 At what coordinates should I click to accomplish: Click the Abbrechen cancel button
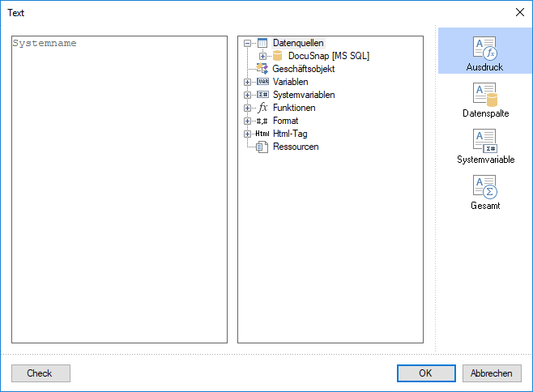pos(492,373)
